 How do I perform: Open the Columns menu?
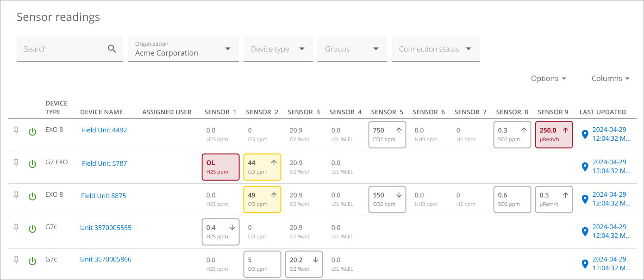point(610,78)
